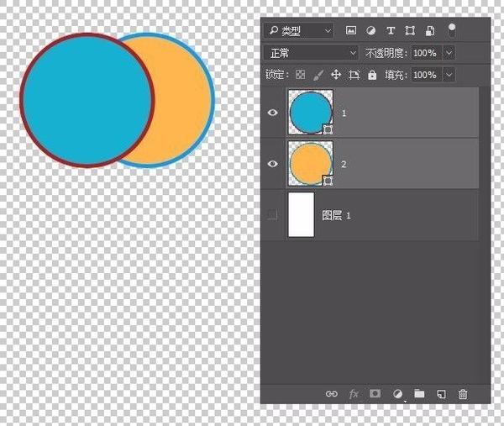
Task: Toggle the layer filtering on/off switch
Action: [452, 31]
